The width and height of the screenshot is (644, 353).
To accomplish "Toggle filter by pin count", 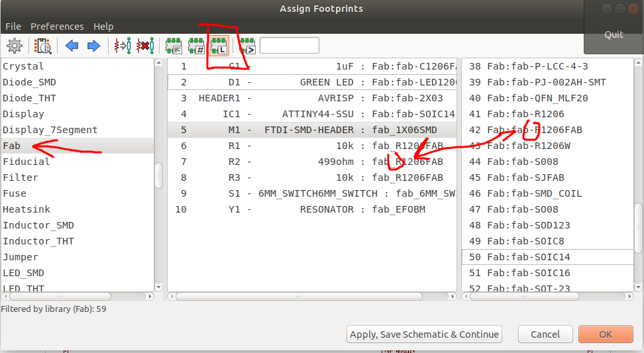I will tap(196, 46).
